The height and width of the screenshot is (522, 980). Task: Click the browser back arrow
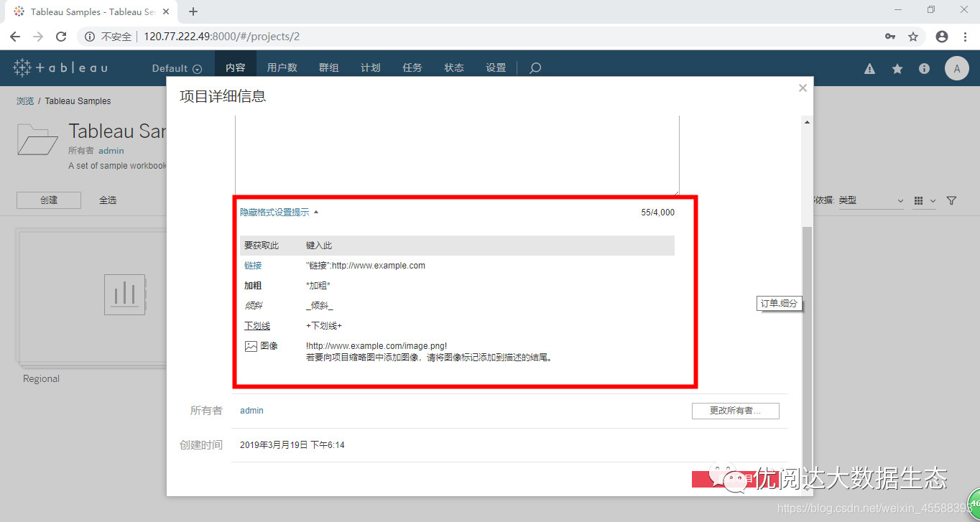[x=15, y=37]
